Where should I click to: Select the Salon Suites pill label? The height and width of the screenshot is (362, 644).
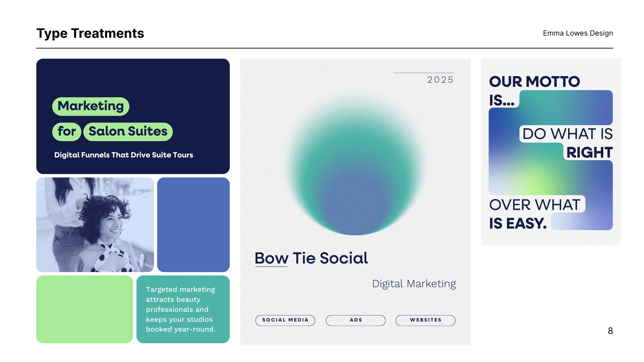click(128, 132)
